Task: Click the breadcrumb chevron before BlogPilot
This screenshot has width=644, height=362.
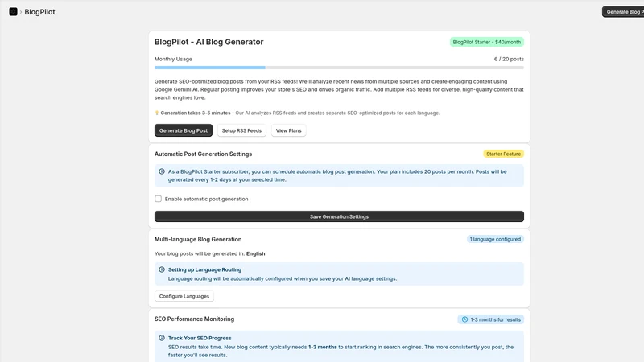Action: point(21,12)
